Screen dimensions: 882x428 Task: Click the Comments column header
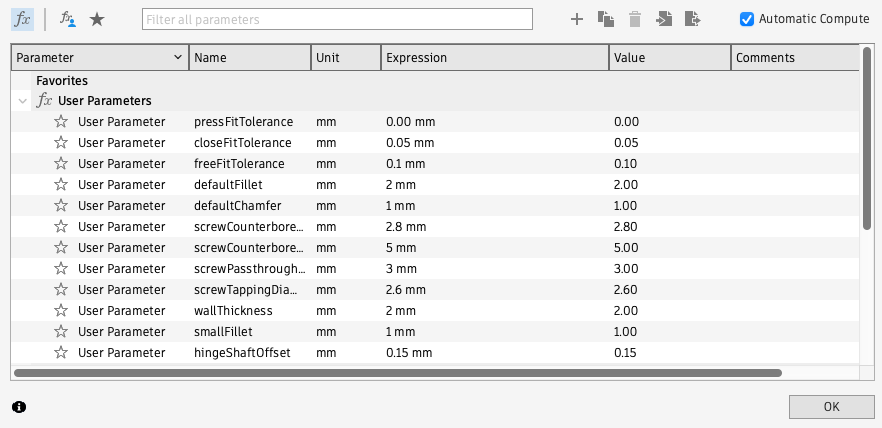[x=795, y=57]
